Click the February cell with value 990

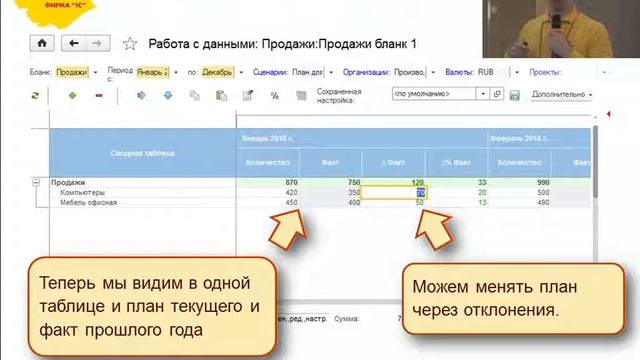(x=519, y=182)
